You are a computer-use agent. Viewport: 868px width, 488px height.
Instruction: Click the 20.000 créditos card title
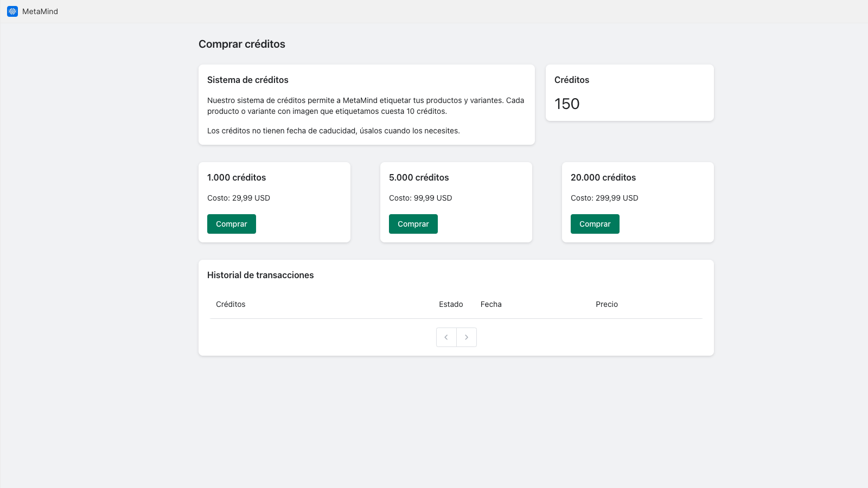click(603, 177)
